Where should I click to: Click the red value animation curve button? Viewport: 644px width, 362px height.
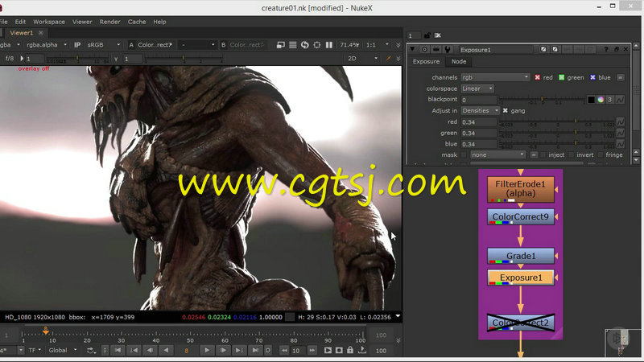pos(620,122)
